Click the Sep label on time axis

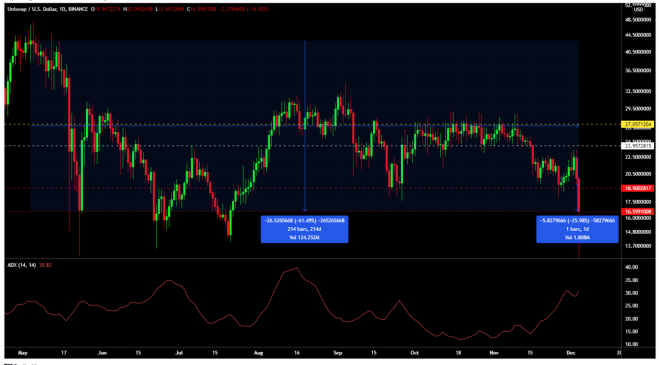click(338, 353)
